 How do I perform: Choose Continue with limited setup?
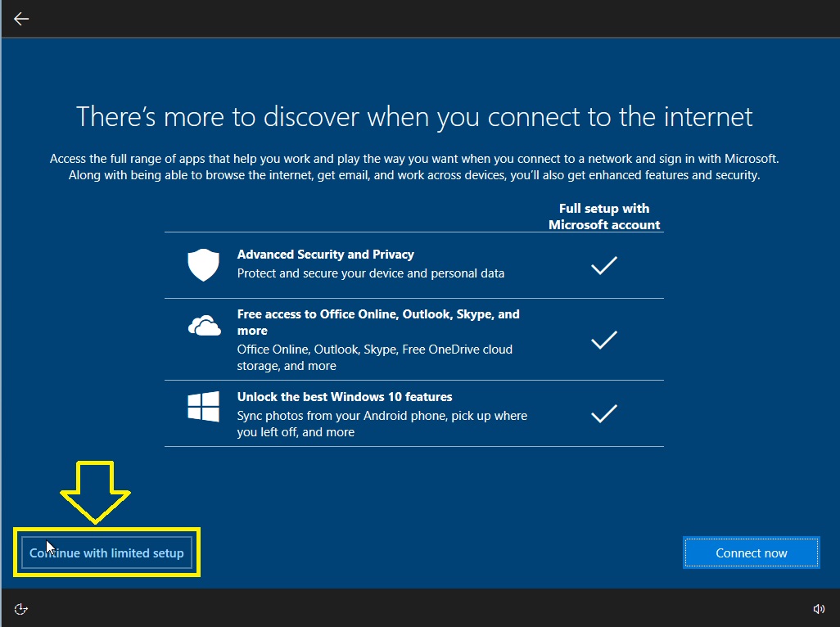click(106, 553)
